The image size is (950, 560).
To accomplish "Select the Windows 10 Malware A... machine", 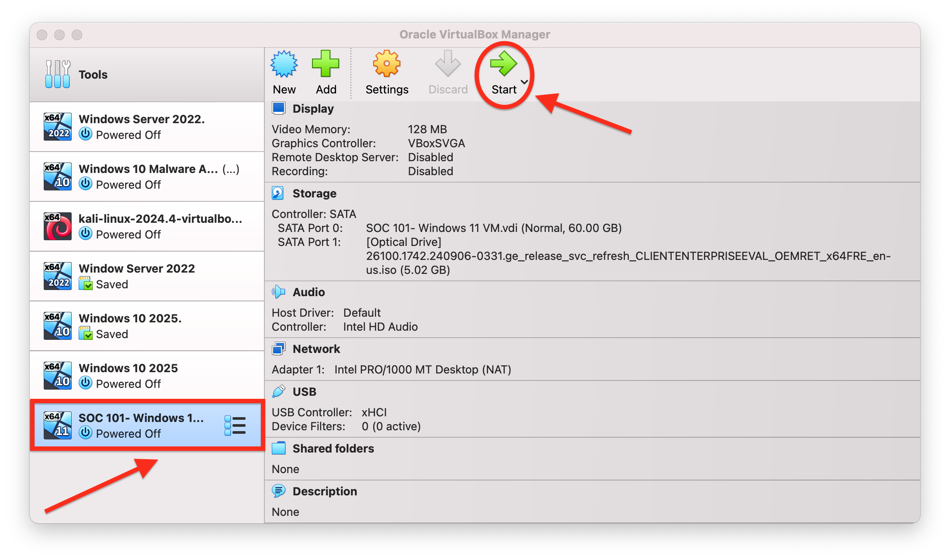I will coord(147,176).
